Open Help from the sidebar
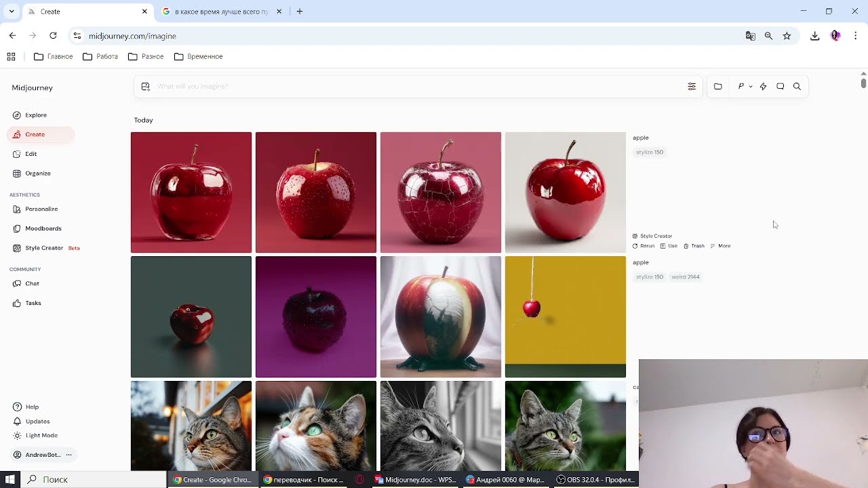The image size is (868, 488). [x=26, y=407]
